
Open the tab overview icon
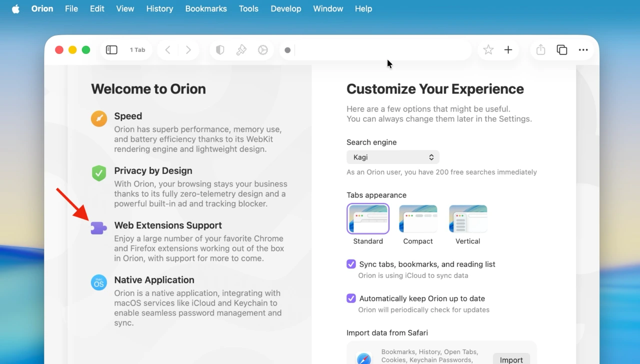[561, 49]
